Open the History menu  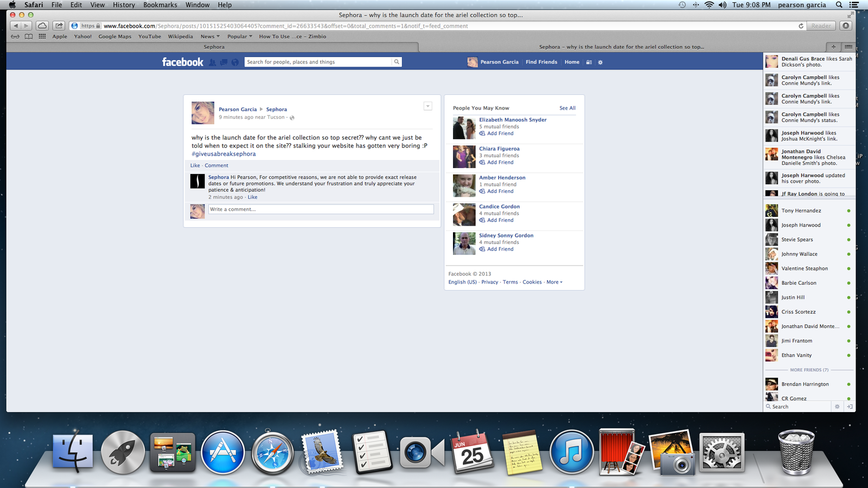tap(124, 5)
